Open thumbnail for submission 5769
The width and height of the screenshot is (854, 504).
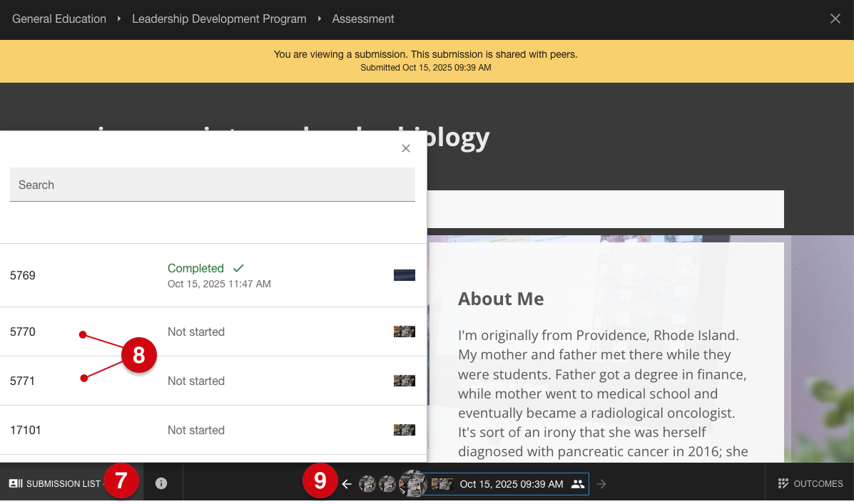coord(404,275)
